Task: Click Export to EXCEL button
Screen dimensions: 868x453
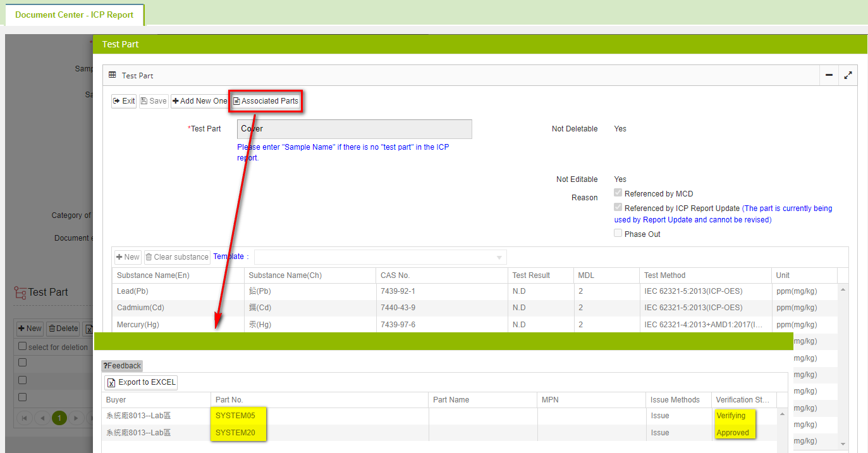Action: pos(141,382)
